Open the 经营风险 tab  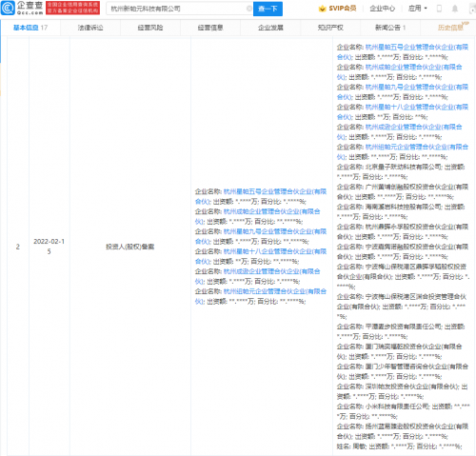click(150, 28)
